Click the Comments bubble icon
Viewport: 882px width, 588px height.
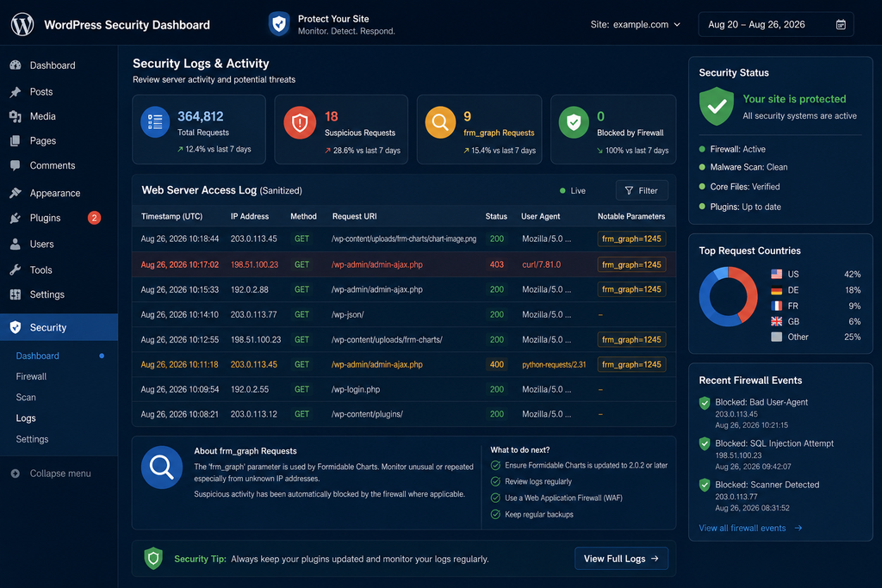pos(16,165)
